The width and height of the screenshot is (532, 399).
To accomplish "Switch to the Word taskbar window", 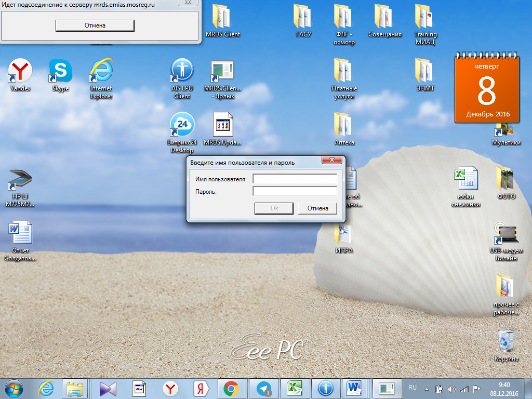I will (x=353, y=389).
